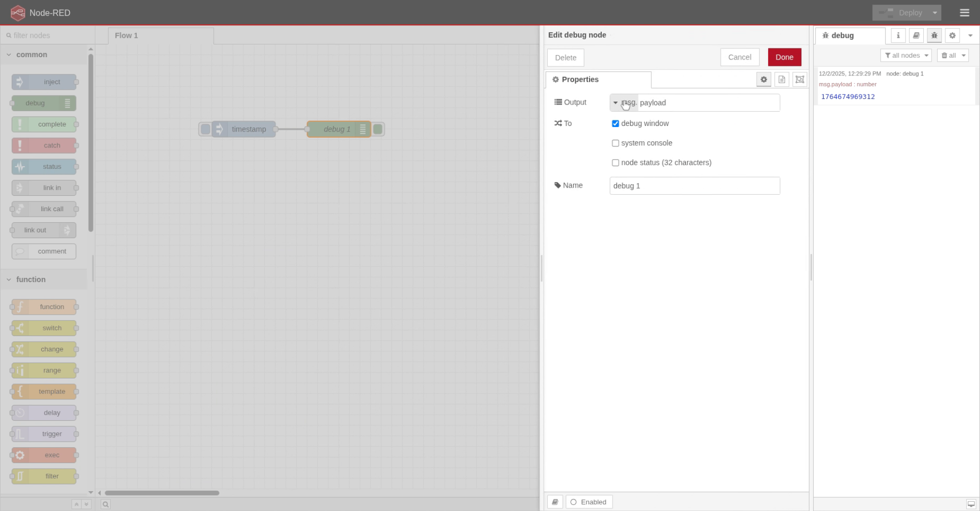Click Done to save the debug node

(784, 57)
